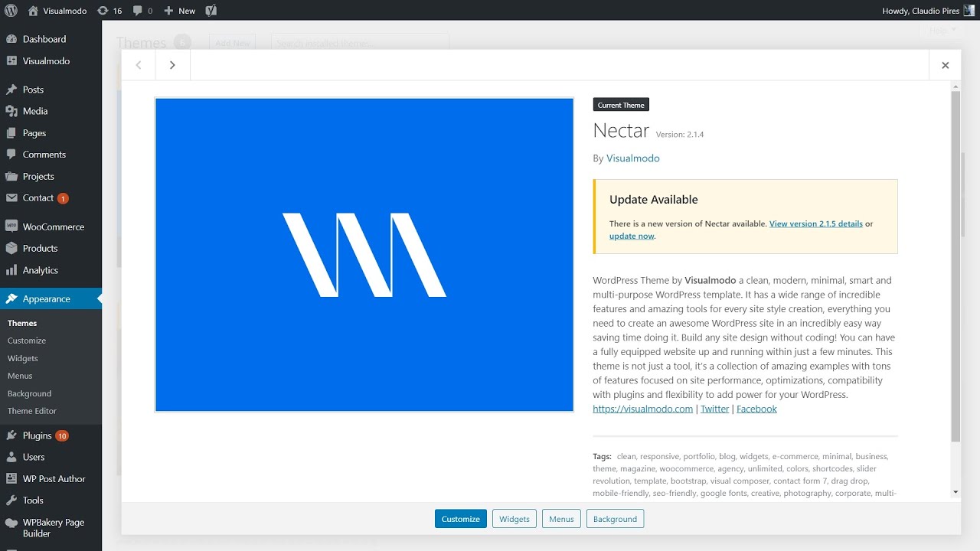Click the Nectar theme screenshot preview
This screenshot has width=980, height=551.
[364, 255]
